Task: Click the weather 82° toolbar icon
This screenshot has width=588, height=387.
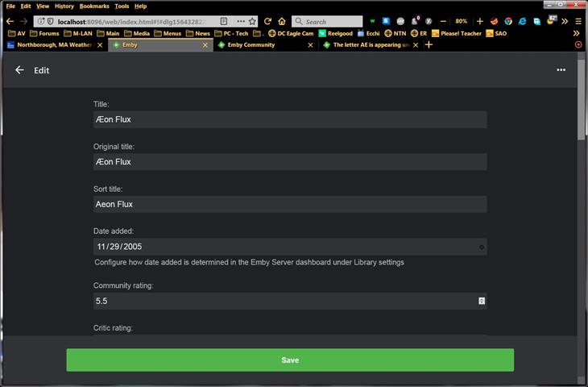Action: [551, 20]
